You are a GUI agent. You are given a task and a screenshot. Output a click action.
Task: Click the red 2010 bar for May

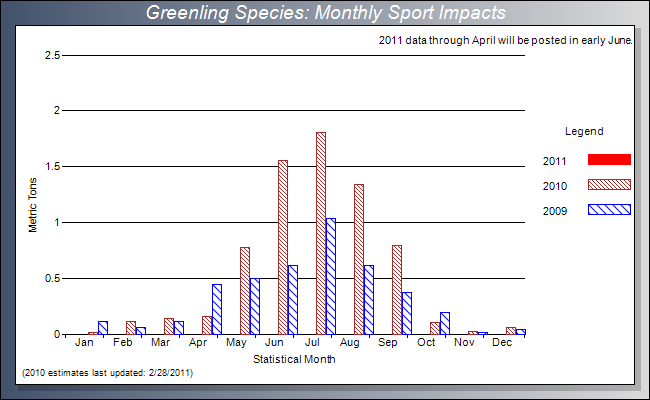245,290
